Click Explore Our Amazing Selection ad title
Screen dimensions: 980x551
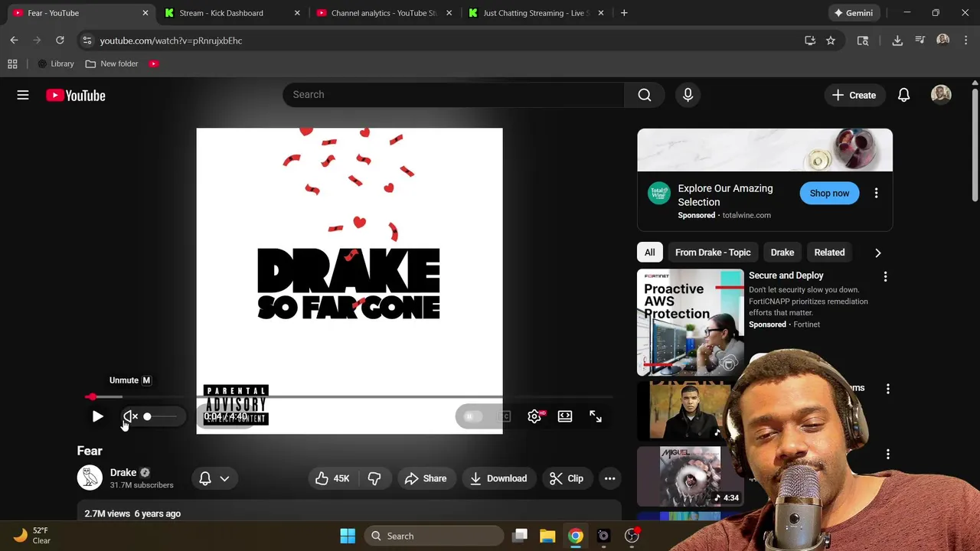tap(725, 195)
